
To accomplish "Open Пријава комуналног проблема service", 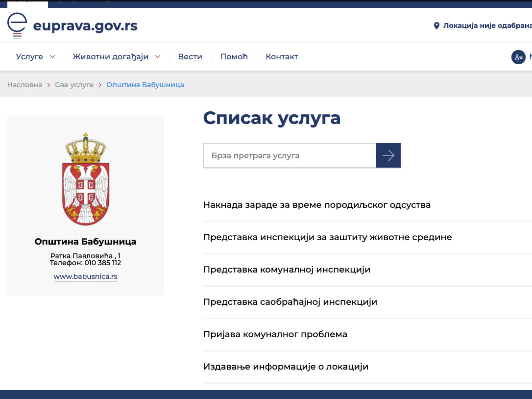I will tap(275, 334).
